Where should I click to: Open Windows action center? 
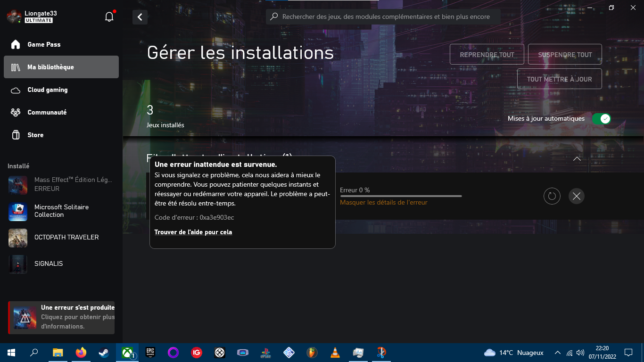[x=628, y=353]
